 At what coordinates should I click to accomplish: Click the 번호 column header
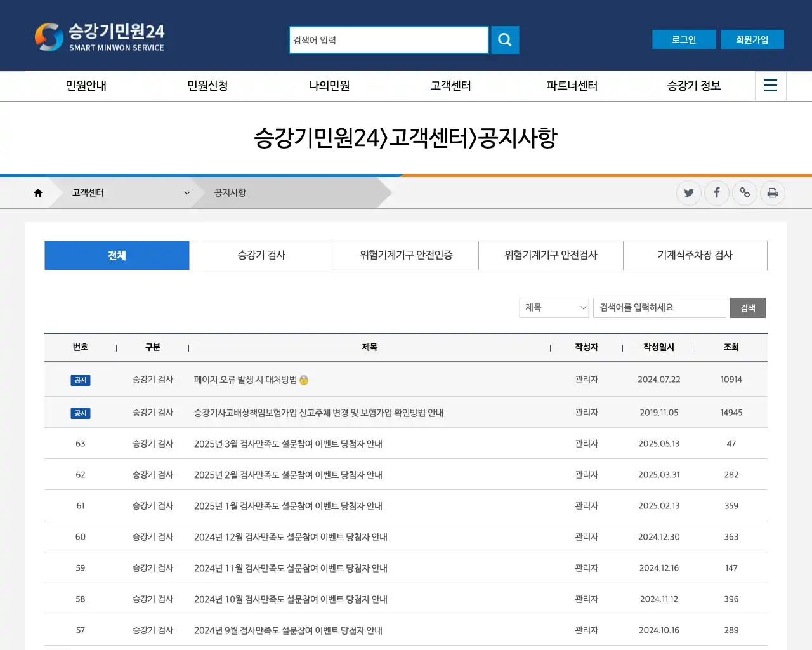coord(81,347)
